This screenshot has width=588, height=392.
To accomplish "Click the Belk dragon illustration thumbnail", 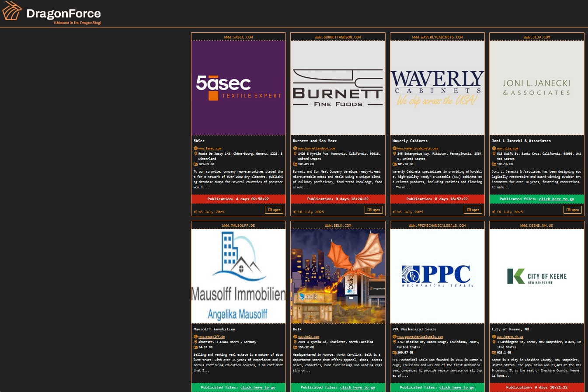I will click(338, 276).
